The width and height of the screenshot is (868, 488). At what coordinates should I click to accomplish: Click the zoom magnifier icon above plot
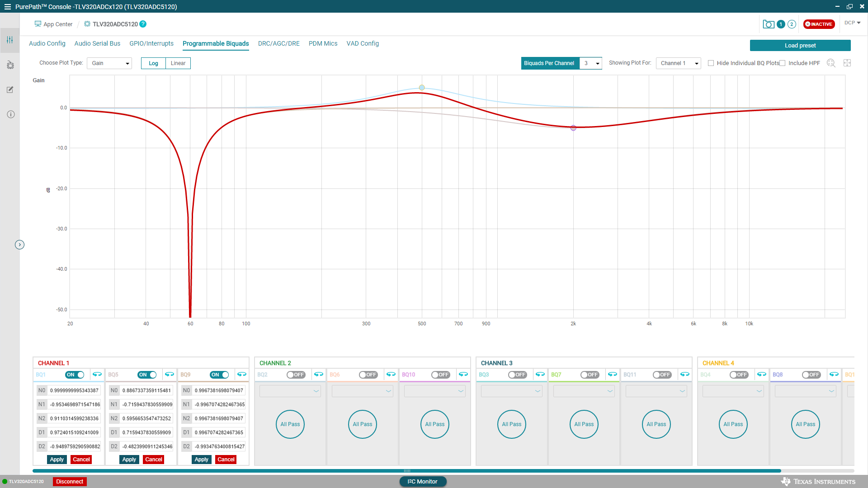831,63
